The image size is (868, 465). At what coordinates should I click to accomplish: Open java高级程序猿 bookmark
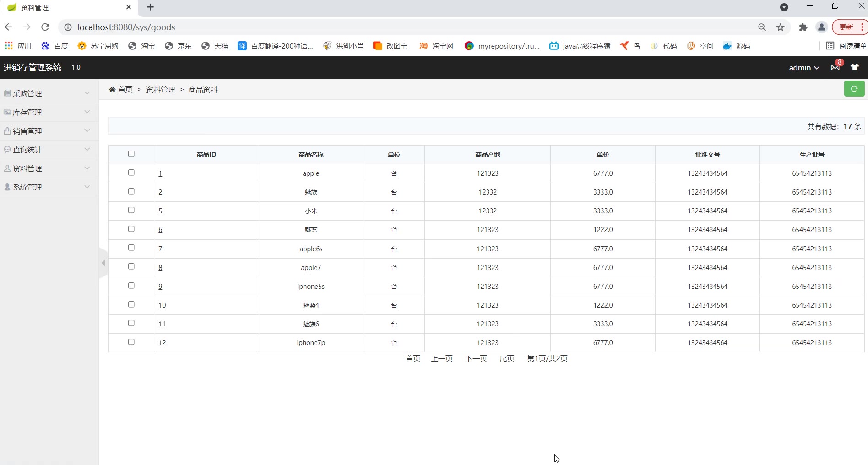coord(580,46)
